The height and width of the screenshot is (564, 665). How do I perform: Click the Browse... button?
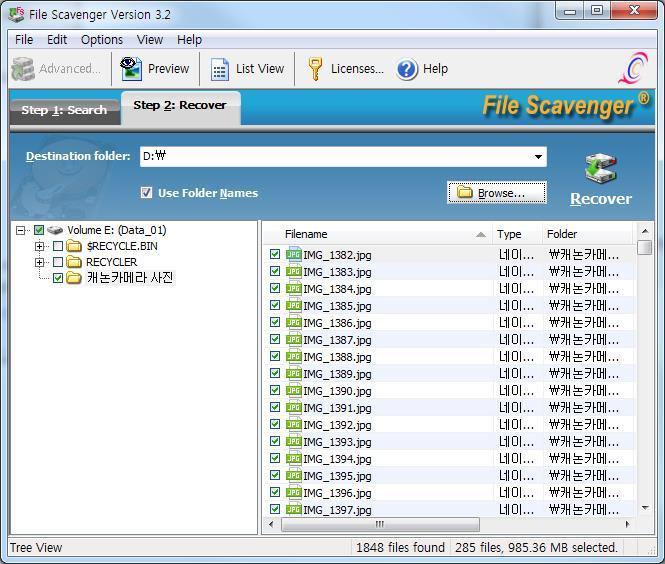click(x=497, y=193)
